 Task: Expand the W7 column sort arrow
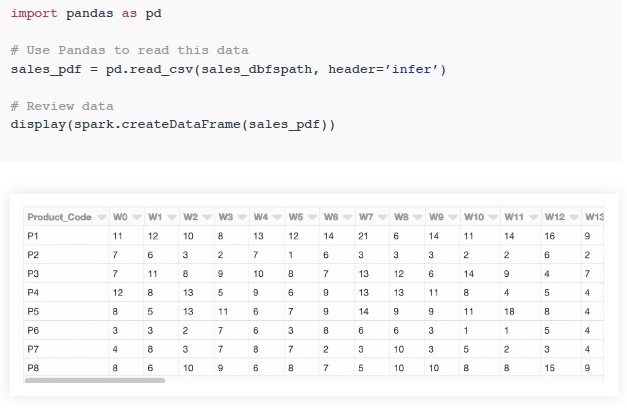point(383,217)
